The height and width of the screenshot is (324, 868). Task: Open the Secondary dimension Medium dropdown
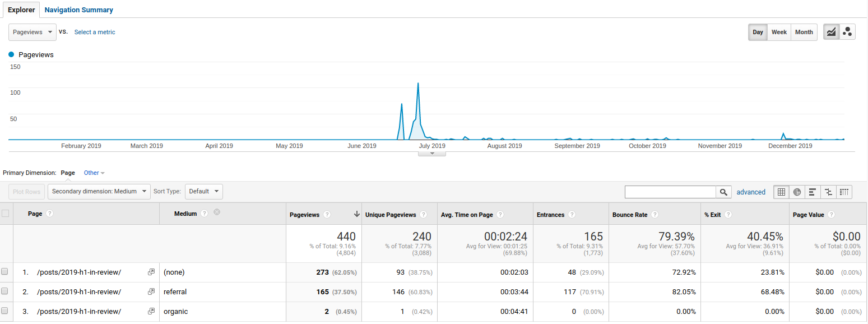click(99, 191)
